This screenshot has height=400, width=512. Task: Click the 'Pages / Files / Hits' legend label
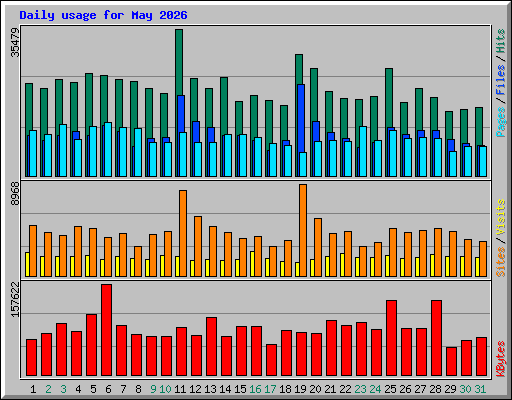click(501, 83)
